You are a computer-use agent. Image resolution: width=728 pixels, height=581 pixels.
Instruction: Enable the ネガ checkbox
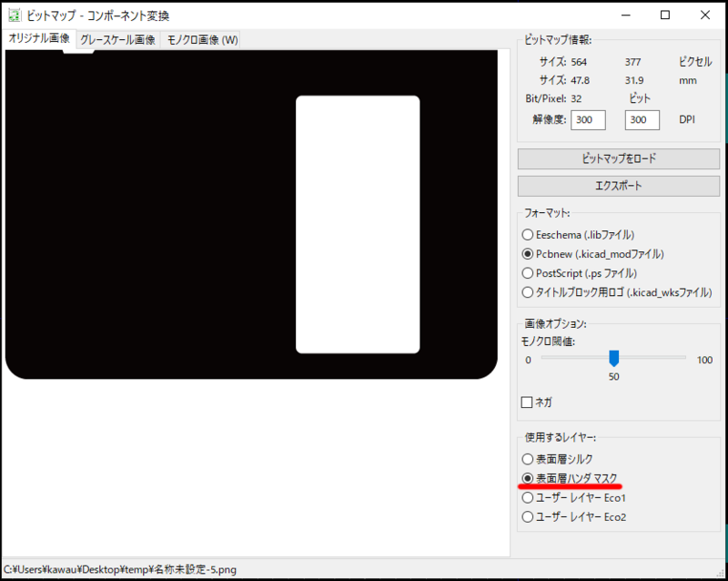525,402
